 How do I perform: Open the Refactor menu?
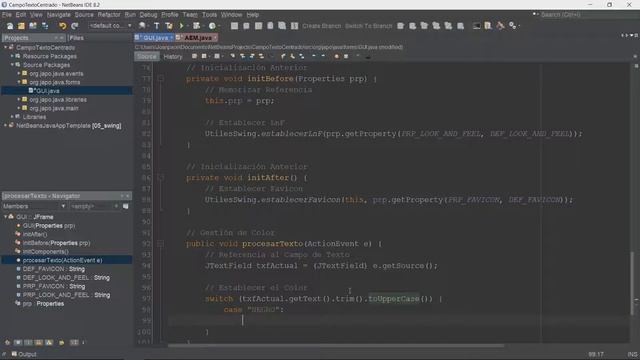click(x=109, y=15)
